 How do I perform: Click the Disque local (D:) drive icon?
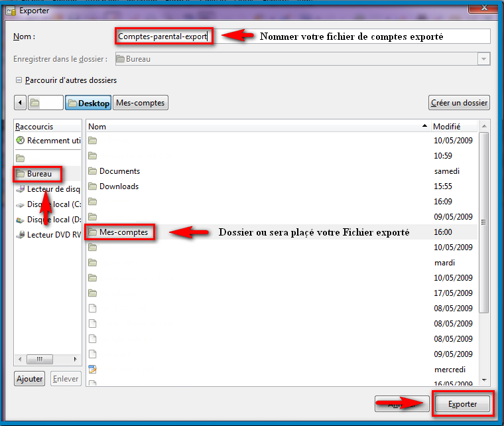coord(21,220)
